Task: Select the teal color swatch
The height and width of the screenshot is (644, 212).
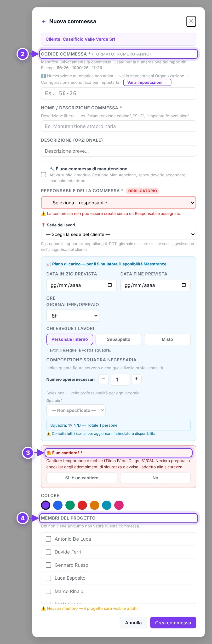Action: point(107,505)
